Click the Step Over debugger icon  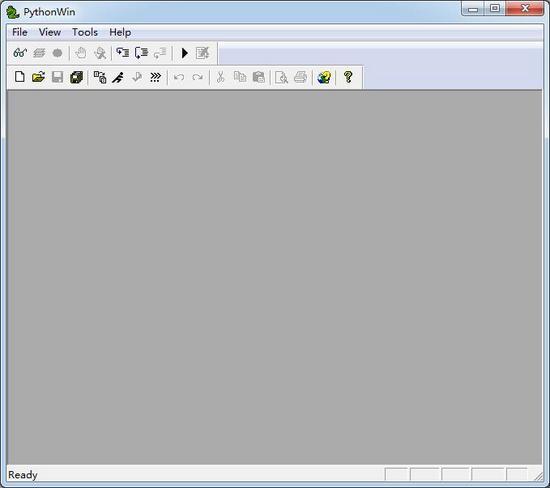[141, 53]
